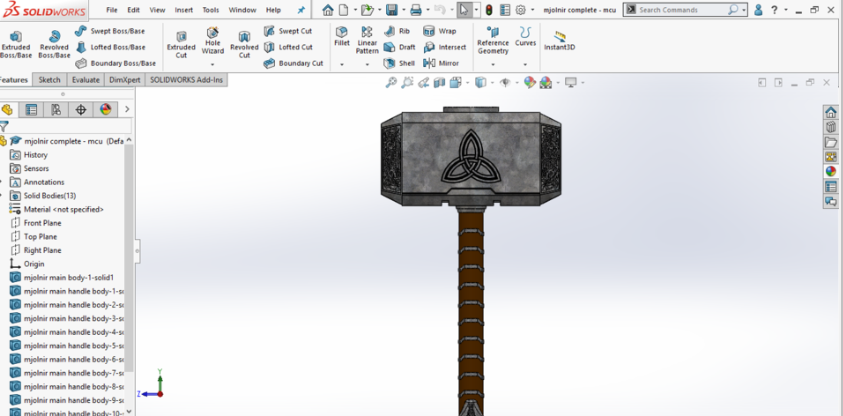Viewport: 843px width, 416px height.
Task: Click the Boundary Cut feature
Action: click(x=294, y=63)
